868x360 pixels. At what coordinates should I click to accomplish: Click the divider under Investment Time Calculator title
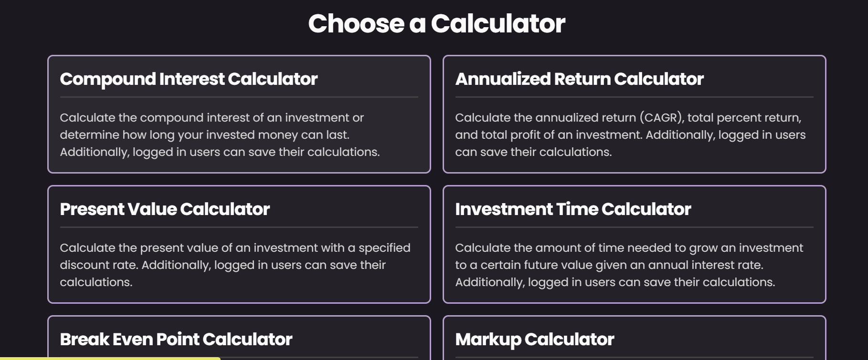[634, 227]
